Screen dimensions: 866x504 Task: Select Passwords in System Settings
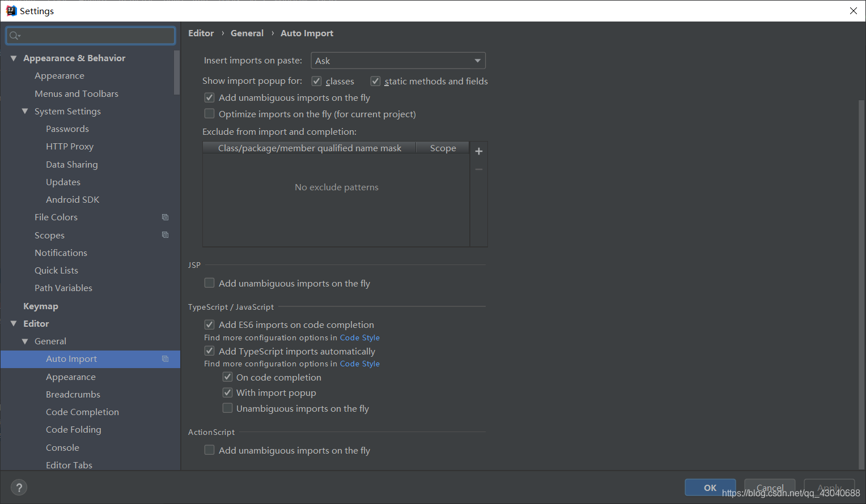pyautogui.click(x=67, y=129)
